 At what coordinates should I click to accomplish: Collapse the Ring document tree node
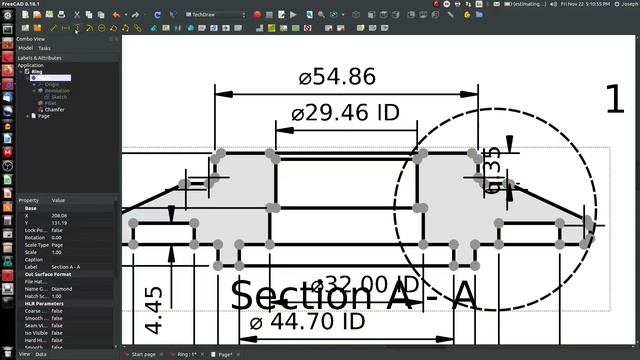click(x=21, y=72)
